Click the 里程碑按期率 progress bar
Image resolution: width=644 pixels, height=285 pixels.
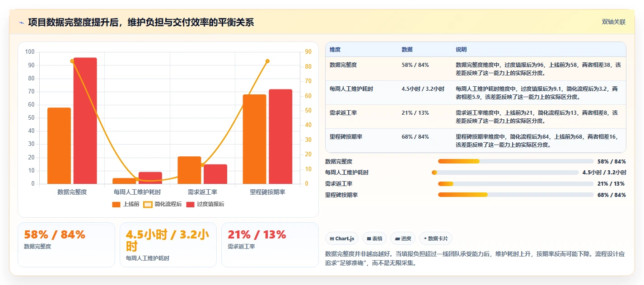coord(516,195)
